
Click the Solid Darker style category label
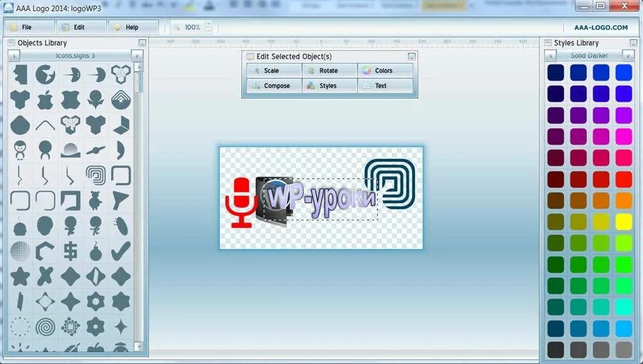[x=589, y=56]
